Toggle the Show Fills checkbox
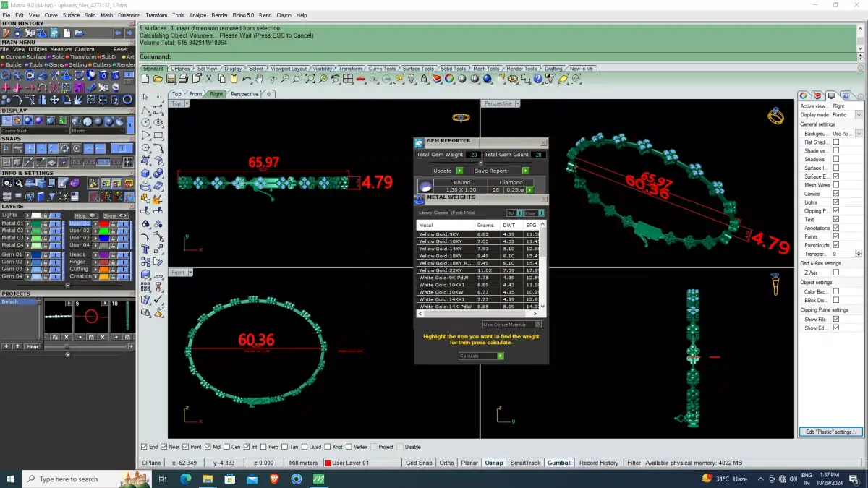 pyautogui.click(x=836, y=319)
